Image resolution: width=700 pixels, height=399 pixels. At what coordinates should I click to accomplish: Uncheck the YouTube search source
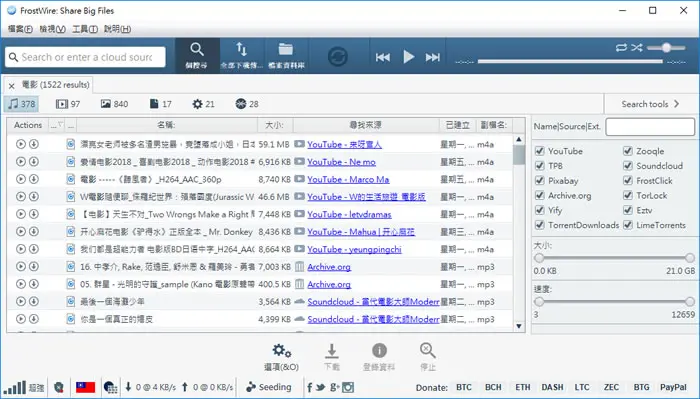[540, 151]
